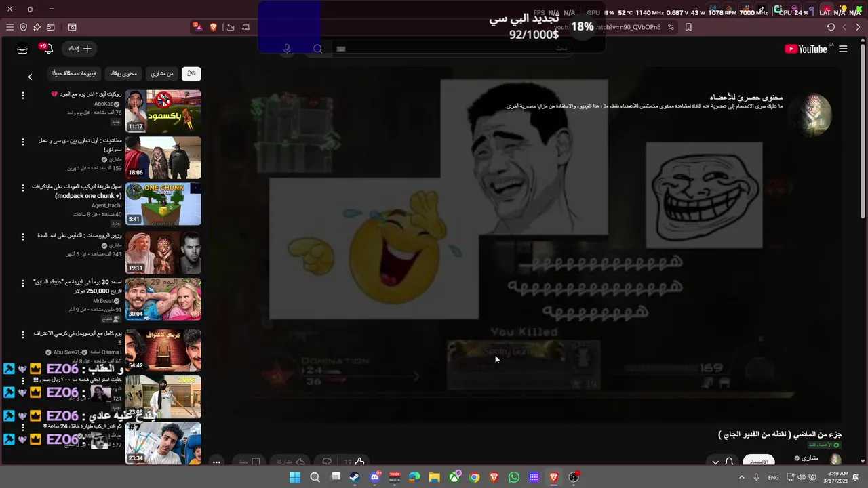Image resolution: width=868 pixels, height=488 pixels.
Task: Open options for the modpack one chunk video
Action: pyautogui.click(x=22, y=188)
